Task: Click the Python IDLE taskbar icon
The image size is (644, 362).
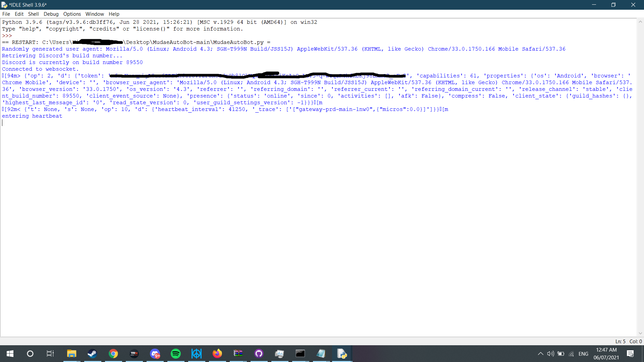Action: click(342, 354)
